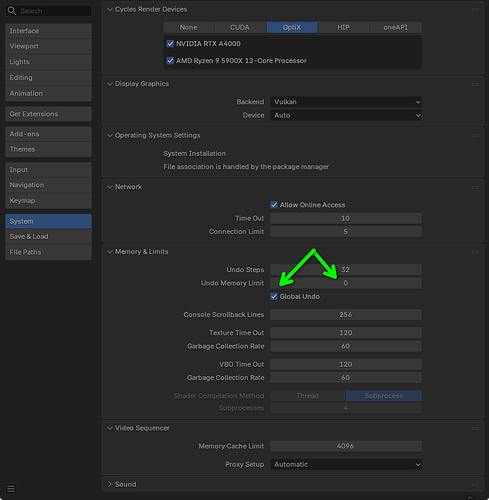Switch to the CUDA device tab
The width and height of the screenshot is (489, 500).
tap(240, 27)
